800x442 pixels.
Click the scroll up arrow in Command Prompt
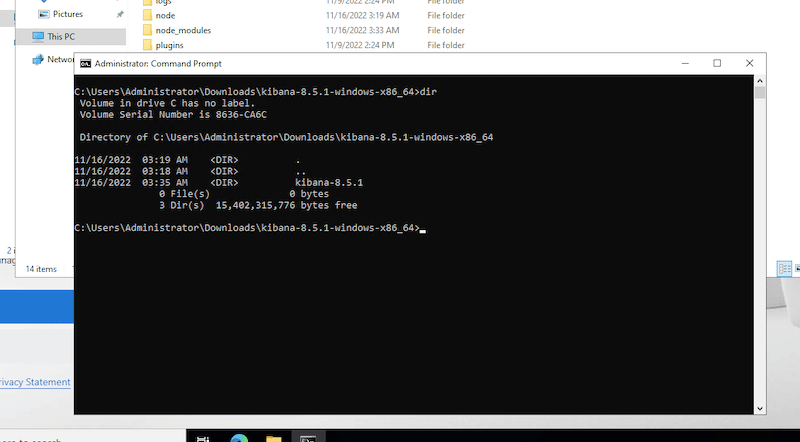(760, 81)
